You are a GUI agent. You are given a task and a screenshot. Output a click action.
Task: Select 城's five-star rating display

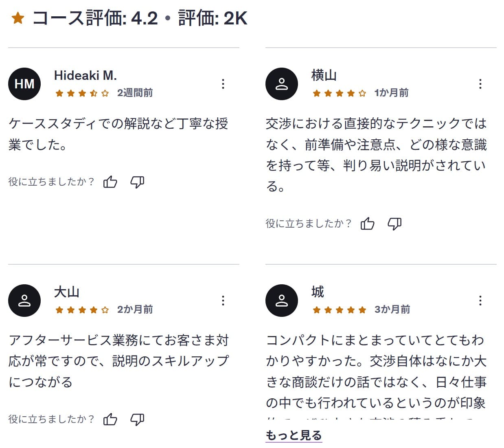pos(339,310)
